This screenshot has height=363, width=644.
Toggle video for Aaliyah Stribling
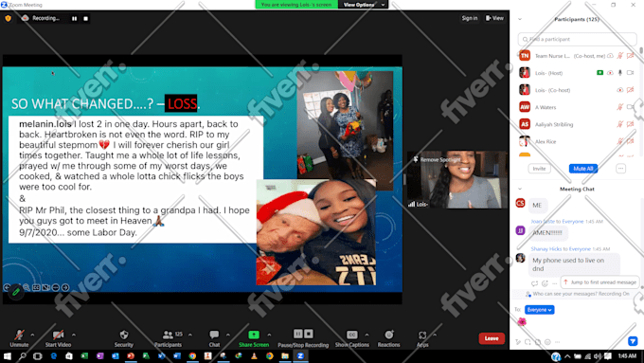[630, 124]
